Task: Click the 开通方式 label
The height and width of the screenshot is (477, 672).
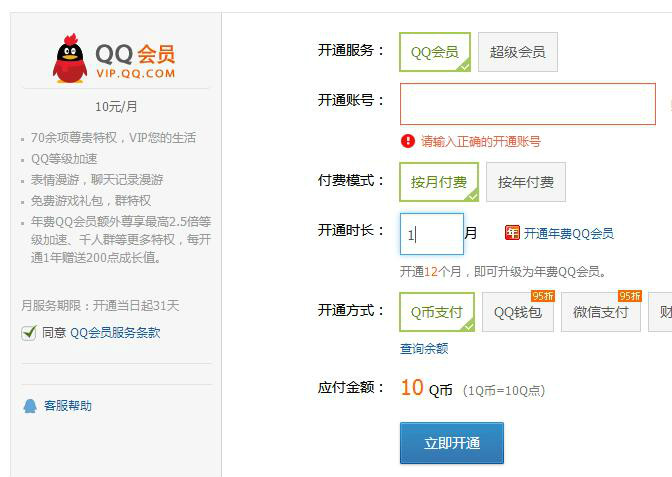Action: point(351,310)
